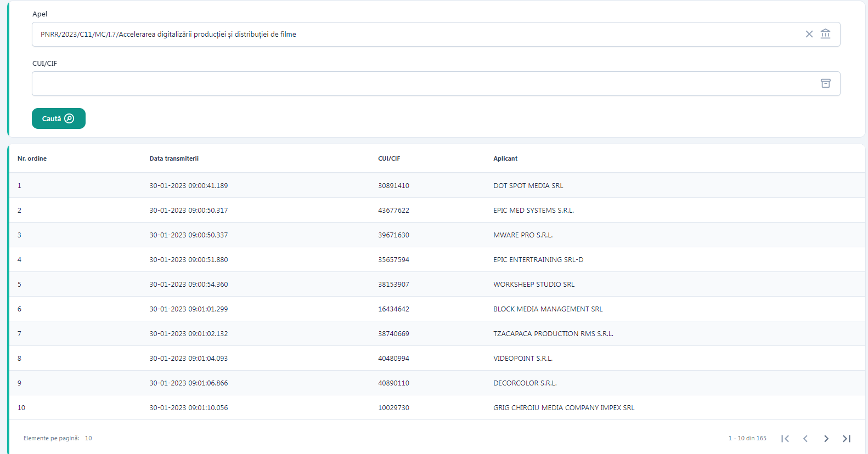The width and height of the screenshot is (868, 454).
Task: Go to next page of results
Action: click(x=826, y=438)
